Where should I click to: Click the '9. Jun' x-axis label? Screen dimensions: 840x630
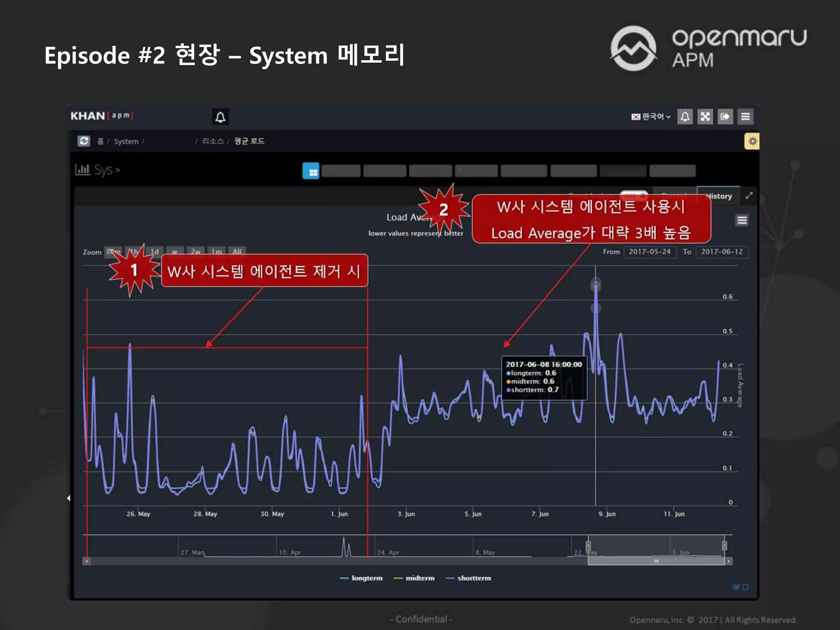point(607,514)
